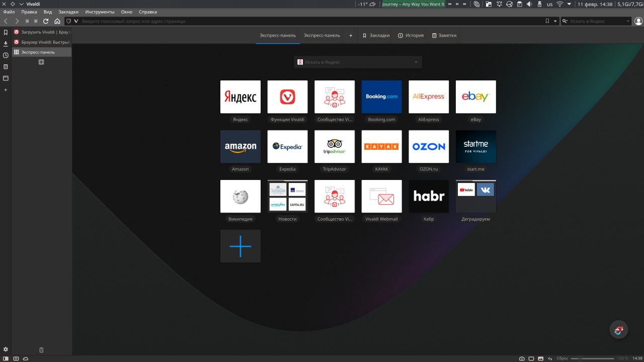
Task: Go to the Home page
Action: pyautogui.click(x=57, y=21)
